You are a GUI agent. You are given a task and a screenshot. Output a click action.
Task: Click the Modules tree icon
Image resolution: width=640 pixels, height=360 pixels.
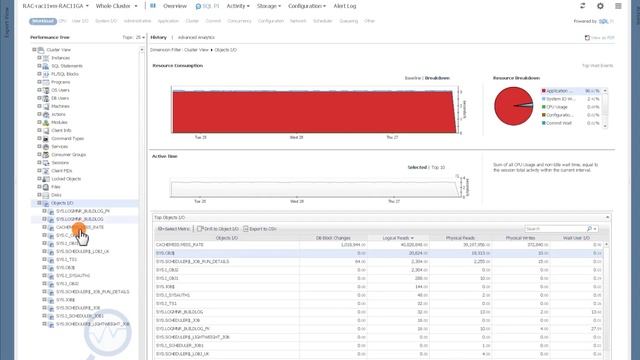tap(46, 122)
